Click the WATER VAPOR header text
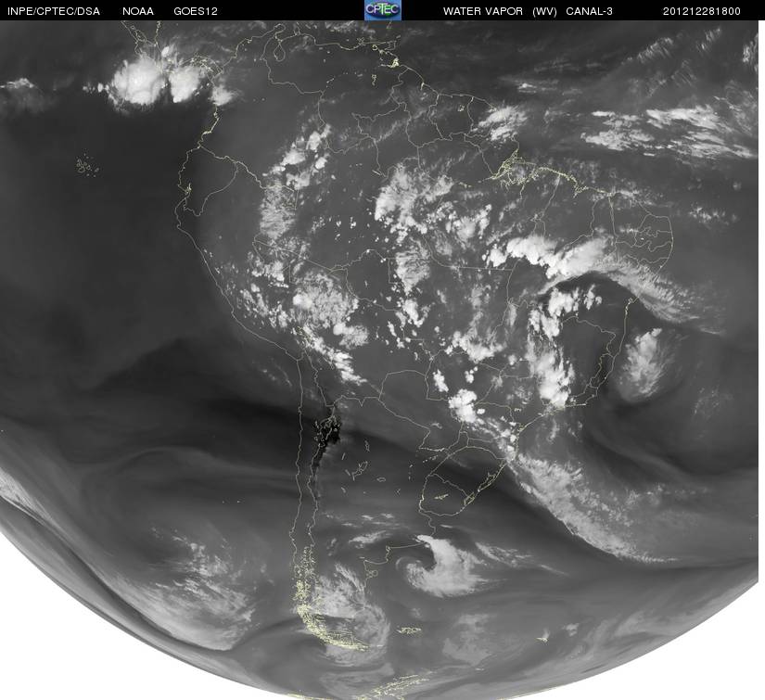765x700 pixels. point(482,11)
